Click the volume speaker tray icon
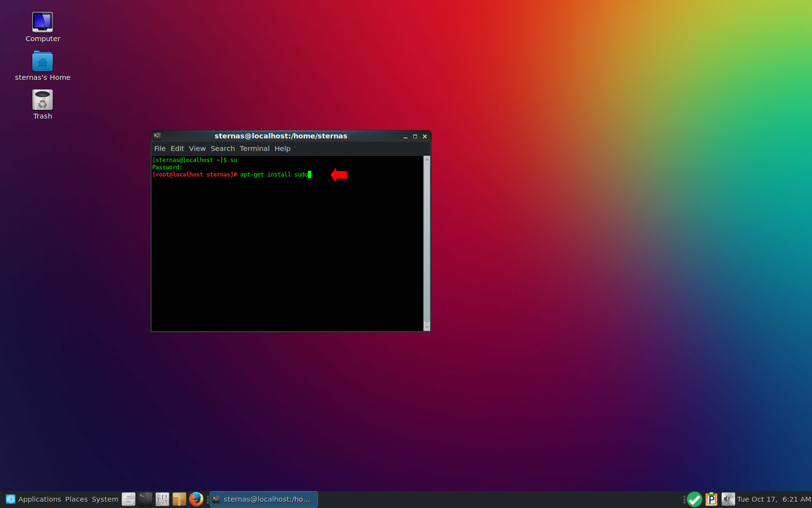 pos(728,499)
